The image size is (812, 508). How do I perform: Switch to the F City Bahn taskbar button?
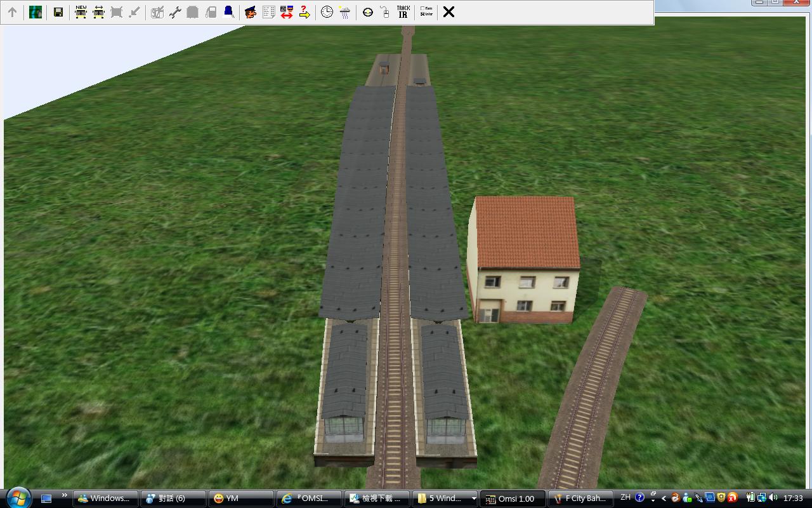[580, 498]
